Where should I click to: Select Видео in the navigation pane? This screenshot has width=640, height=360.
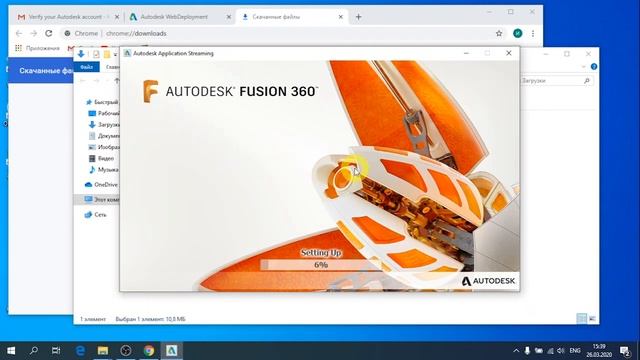tap(101, 158)
